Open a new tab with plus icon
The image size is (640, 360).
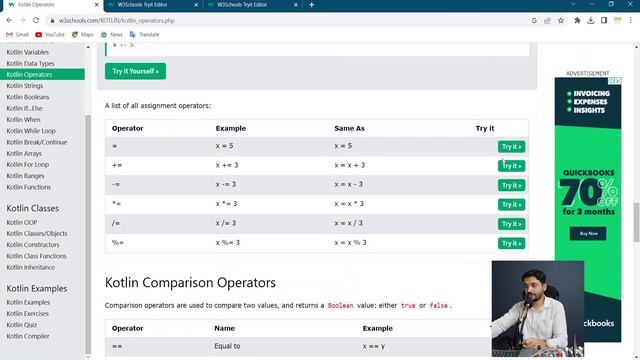click(x=311, y=5)
